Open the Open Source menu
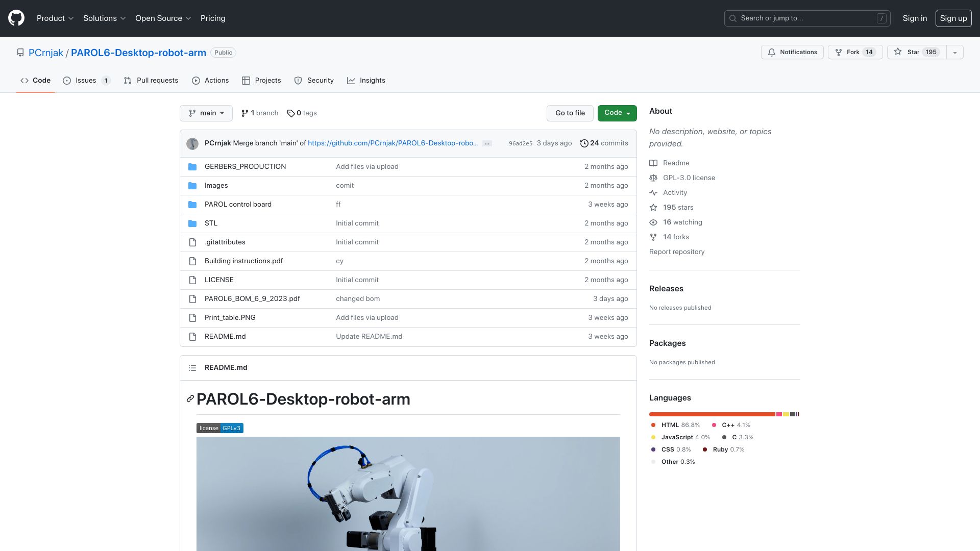This screenshot has width=980, height=551. coord(163,18)
